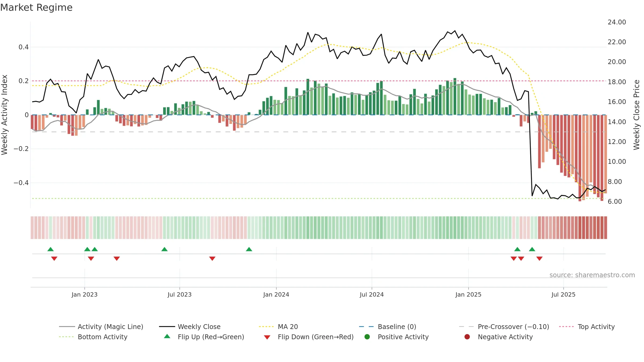Click the Jul 2024 date label
This screenshot has height=362, width=644.
point(372,294)
